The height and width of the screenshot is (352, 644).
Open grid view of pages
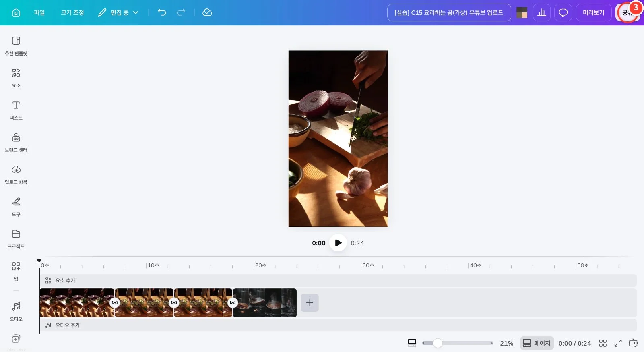point(603,343)
